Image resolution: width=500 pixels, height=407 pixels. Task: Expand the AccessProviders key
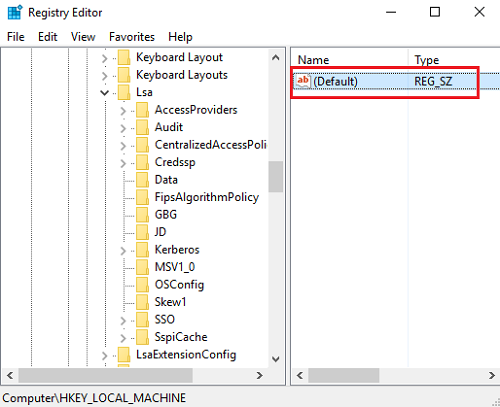[x=123, y=111]
